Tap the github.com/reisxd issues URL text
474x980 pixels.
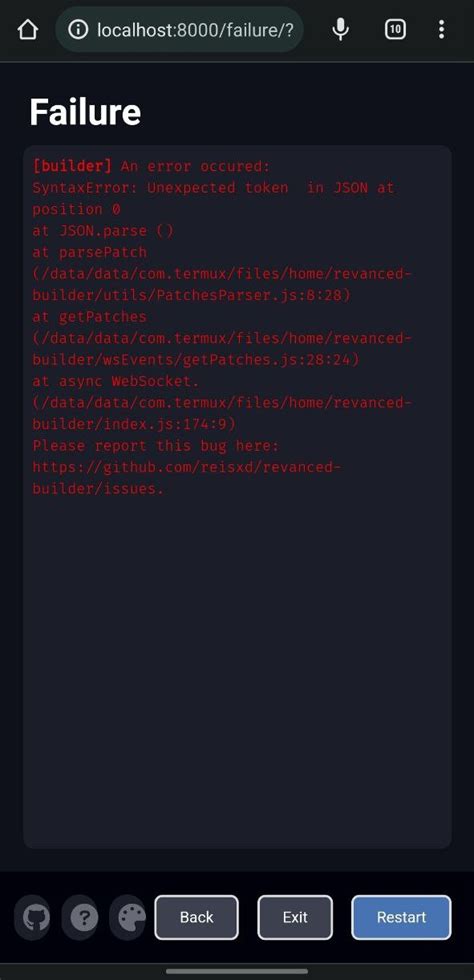(x=187, y=478)
